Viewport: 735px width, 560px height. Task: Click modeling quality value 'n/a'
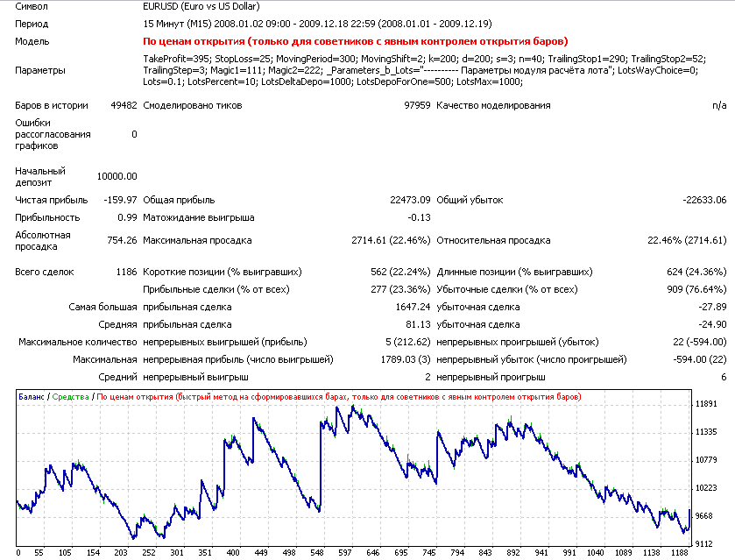(719, 105)
